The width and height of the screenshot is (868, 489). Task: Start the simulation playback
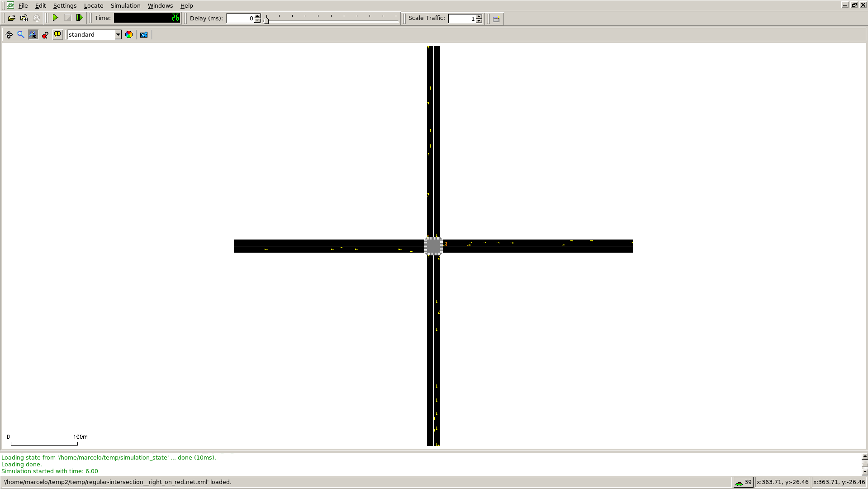pyautogui.click(x=56, y=18)
